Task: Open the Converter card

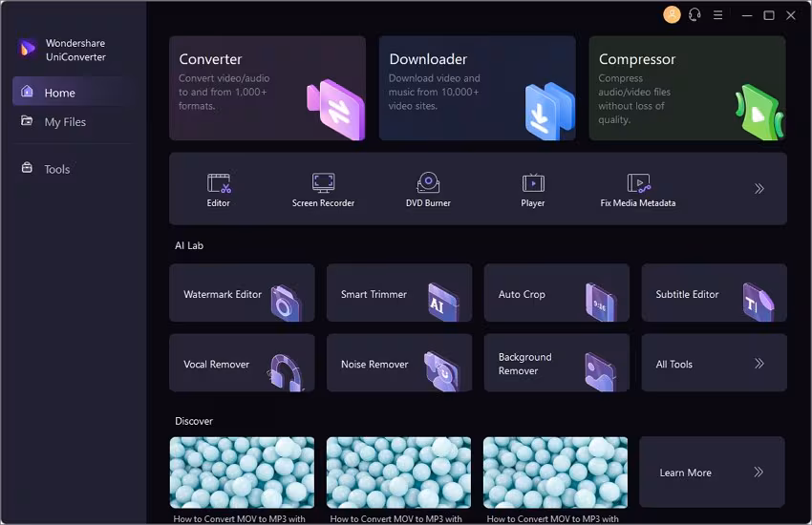Action: 267,88
